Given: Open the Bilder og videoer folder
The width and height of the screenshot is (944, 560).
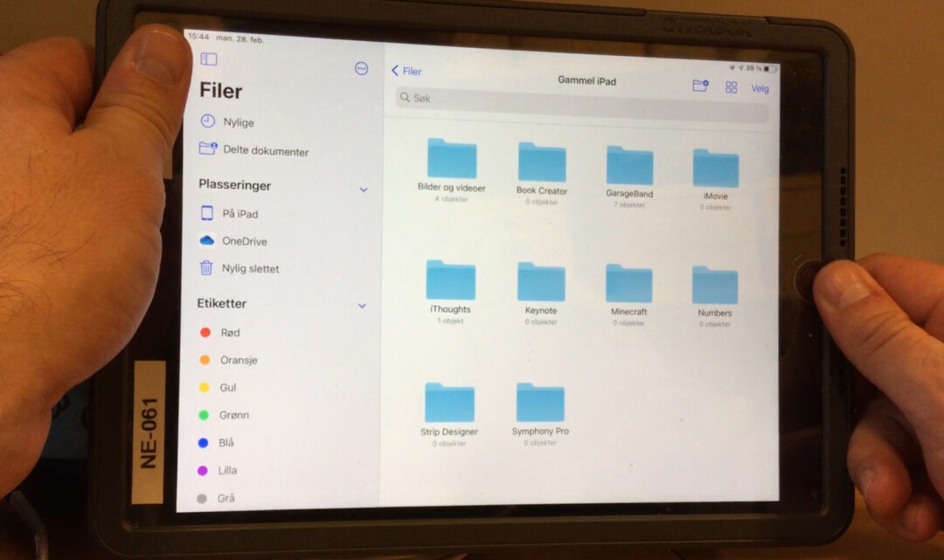Looking at the screenshot, I should pyautogui.click(x=452, y=160).
